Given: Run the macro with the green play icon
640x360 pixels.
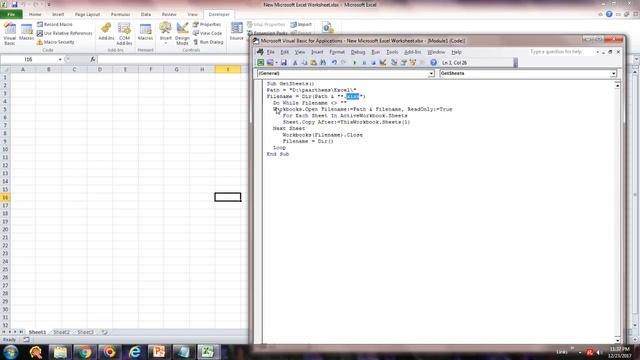Looking at the screenshot, I should coord(355,62).
